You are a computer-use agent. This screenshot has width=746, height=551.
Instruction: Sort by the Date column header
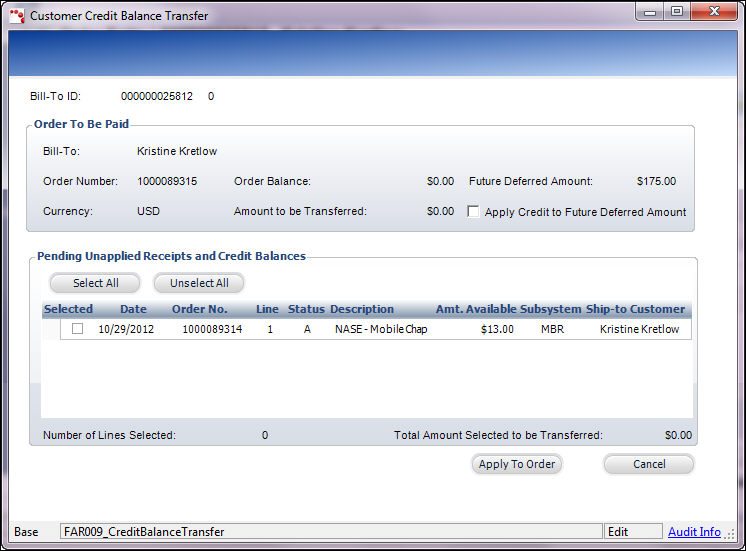pyautogui.click(x=133, y=309)
